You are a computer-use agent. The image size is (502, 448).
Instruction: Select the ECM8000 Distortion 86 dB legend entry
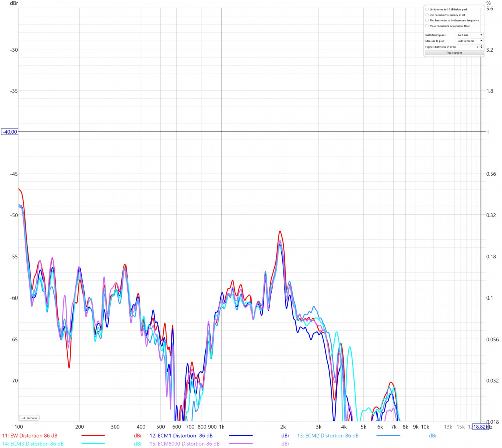pyautogui.click(x=185, y=444)
